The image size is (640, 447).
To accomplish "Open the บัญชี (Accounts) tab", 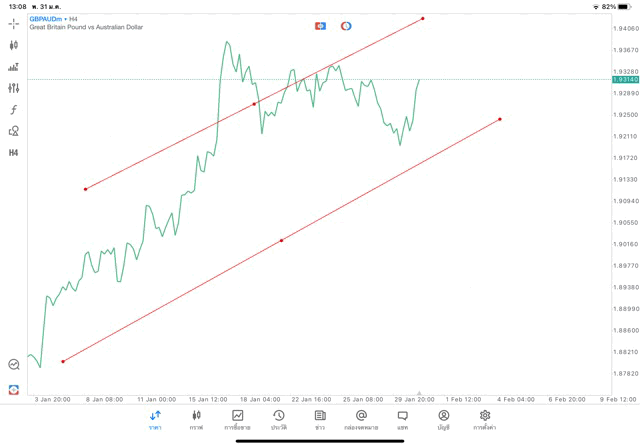I will tap(443, 419).
